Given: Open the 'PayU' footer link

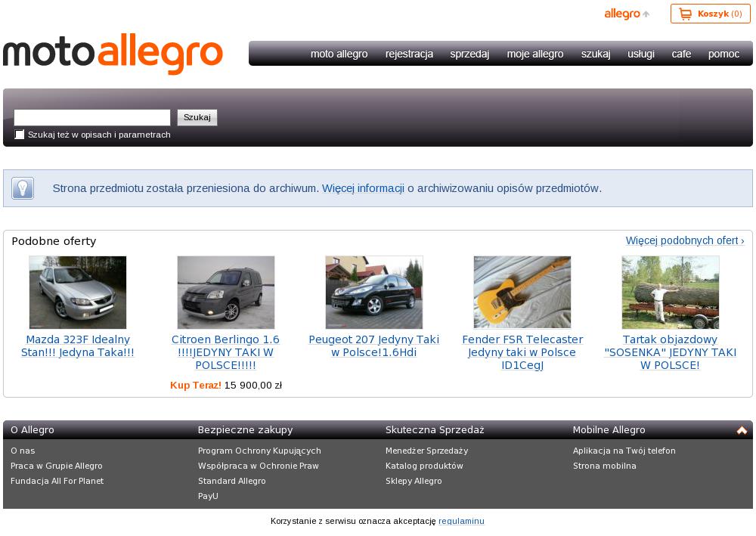Looking at the screenshot, I should coord(209,495).
